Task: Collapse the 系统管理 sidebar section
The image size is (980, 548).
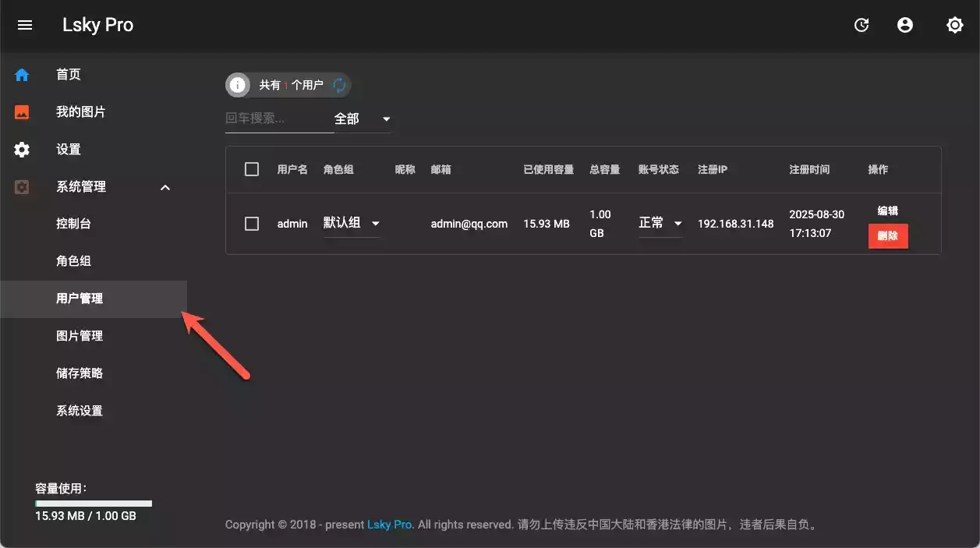Action: [x=165, y=187]
